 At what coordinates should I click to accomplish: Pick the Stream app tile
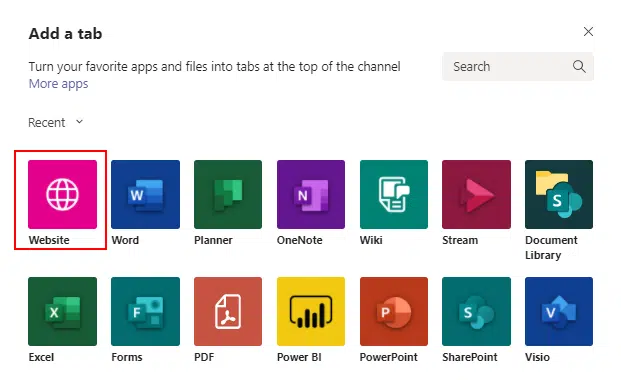pos(476,194)
